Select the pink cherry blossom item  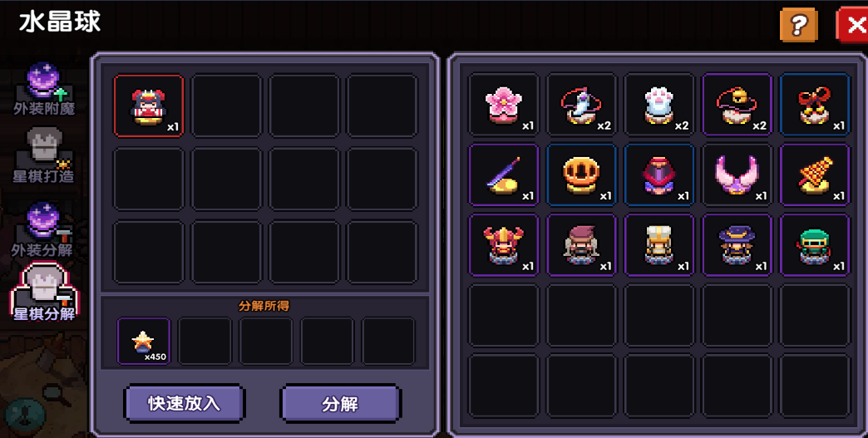pos(503,105)
